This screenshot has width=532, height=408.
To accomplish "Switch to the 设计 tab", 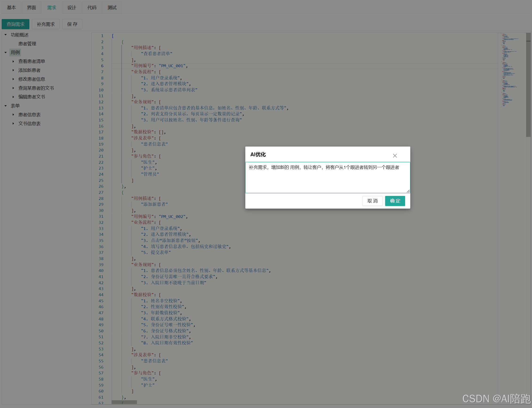I will point(72,8).
